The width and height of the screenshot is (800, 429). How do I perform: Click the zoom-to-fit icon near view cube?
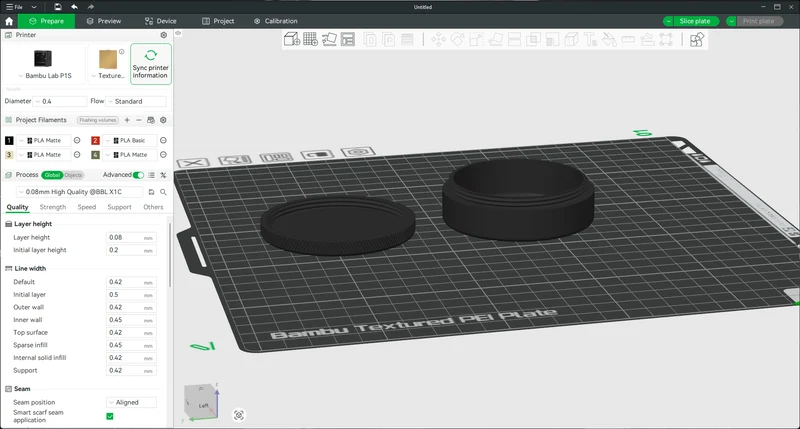click(239, 415)
